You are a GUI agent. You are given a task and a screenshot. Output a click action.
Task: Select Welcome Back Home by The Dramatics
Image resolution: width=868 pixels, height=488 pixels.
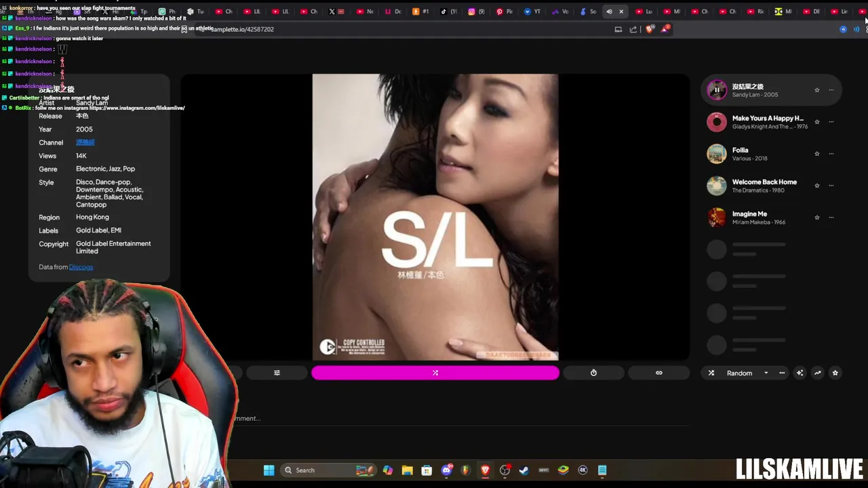(717, 186)
